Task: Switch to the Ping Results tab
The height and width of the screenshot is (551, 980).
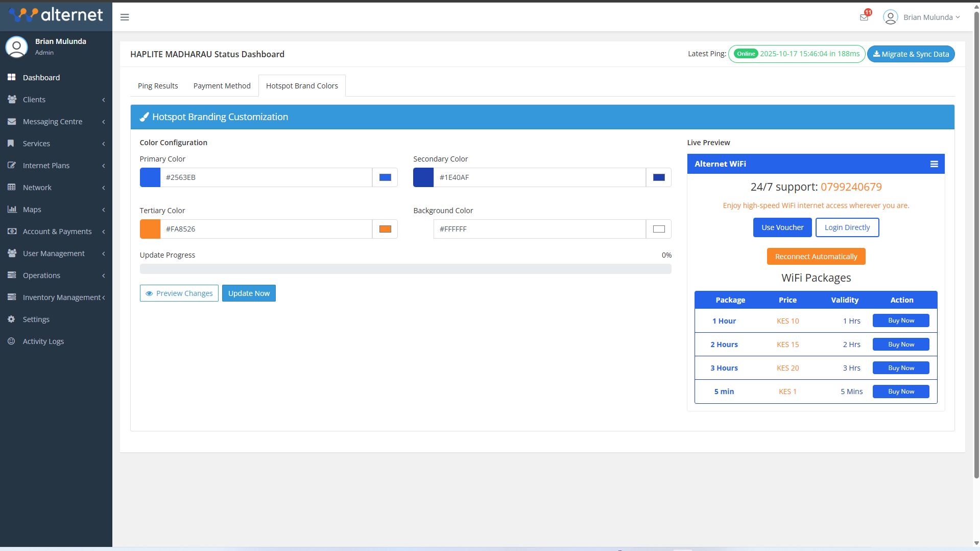Action: point(158,86)
